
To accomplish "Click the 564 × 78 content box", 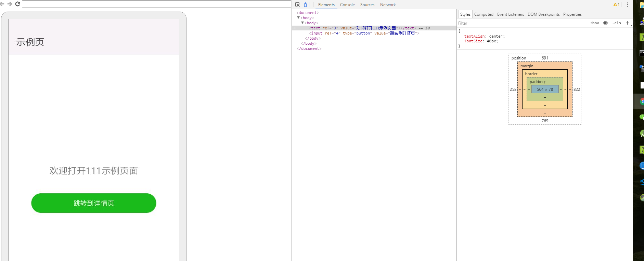I will coord(545,89).
